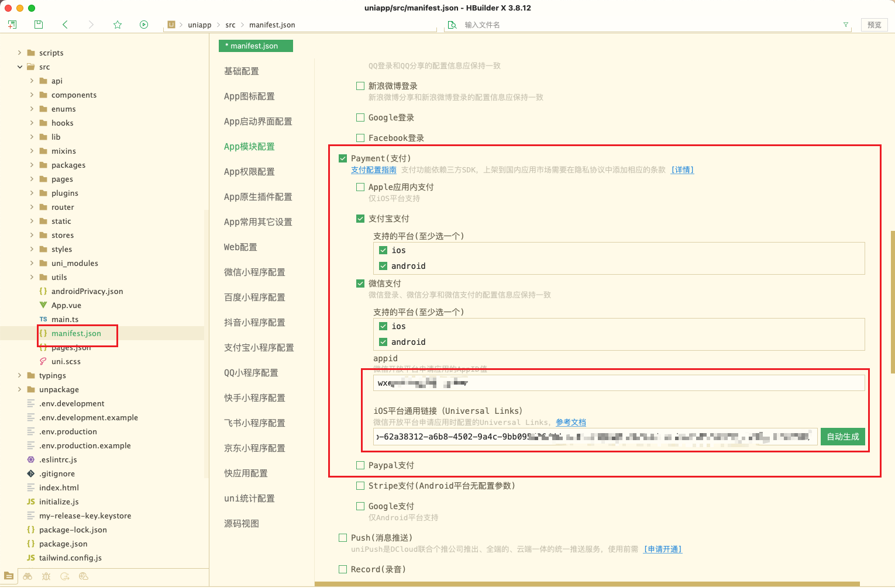Select the manifest.json editor tab
Image resolution: width=895 pixels, height=588 pixels.
pos(256,46)
